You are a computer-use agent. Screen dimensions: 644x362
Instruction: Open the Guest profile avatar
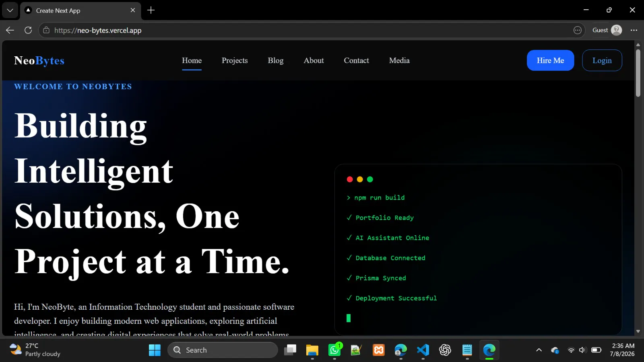pos(616,30)
